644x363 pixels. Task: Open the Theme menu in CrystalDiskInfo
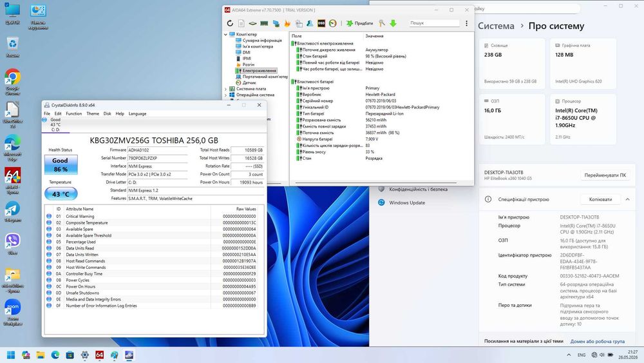[x=92, y=113]
